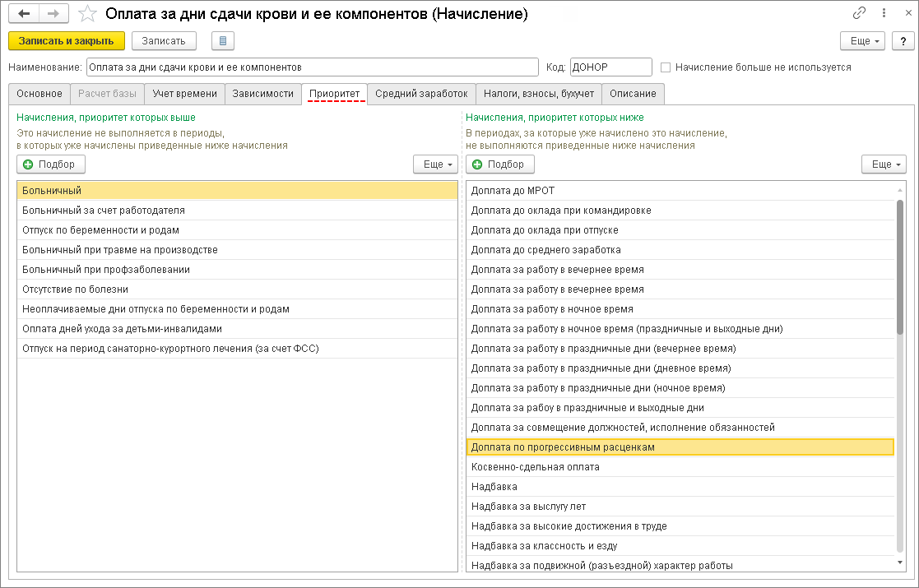Add this accrual to favorites with star
Viewport: 919px width, 588px height.
click(x=87, y=14)
